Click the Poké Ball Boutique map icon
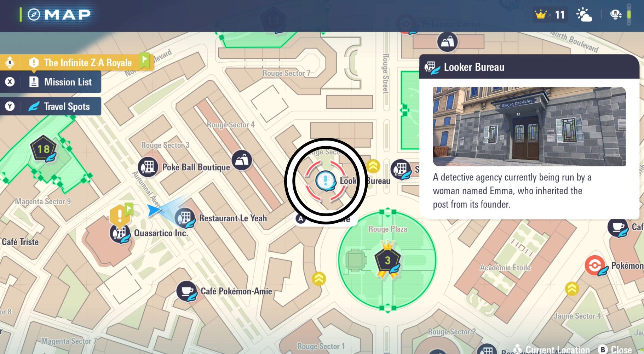Image resolution: width=644 pixels, height=354 pixels. tap(148, 167)
